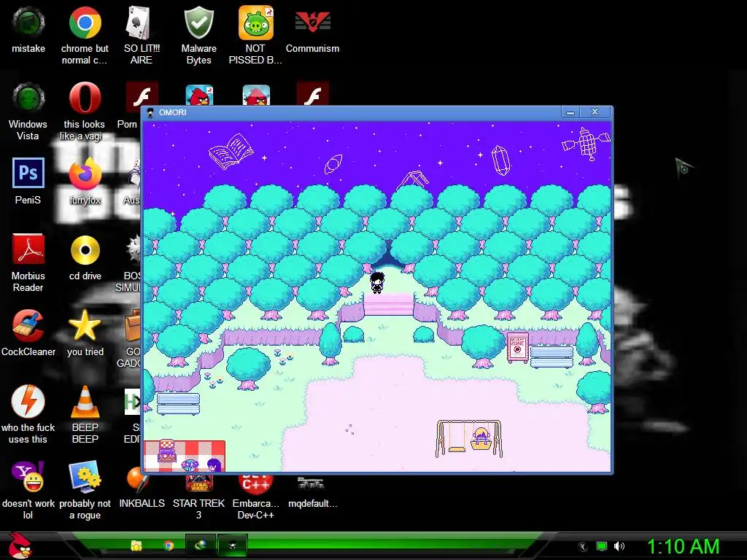Screen dimensions: 747x560
Task: Click the character sitting on the swing
Action: (481, 438)
